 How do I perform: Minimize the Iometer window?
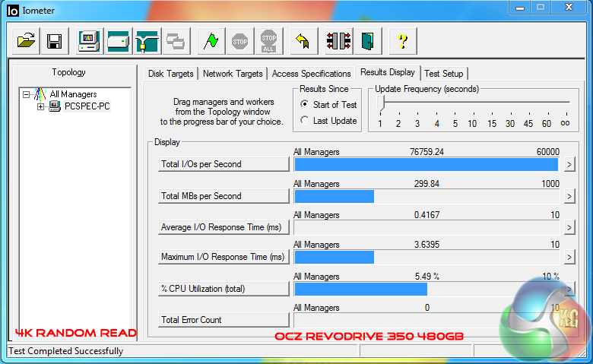pos(520,8)
